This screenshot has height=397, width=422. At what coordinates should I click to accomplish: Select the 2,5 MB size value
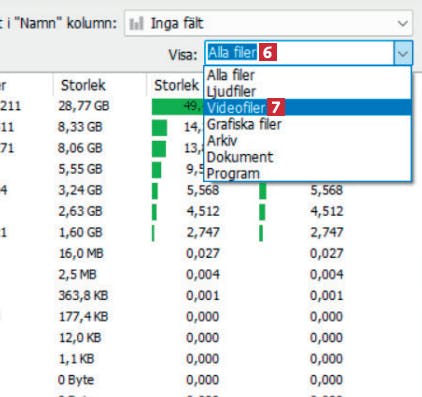coord(77,274)
